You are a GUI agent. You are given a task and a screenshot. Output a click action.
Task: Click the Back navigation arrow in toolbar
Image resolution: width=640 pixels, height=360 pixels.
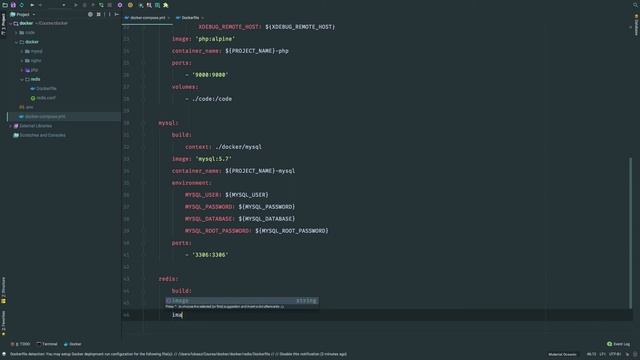point(32,5)
